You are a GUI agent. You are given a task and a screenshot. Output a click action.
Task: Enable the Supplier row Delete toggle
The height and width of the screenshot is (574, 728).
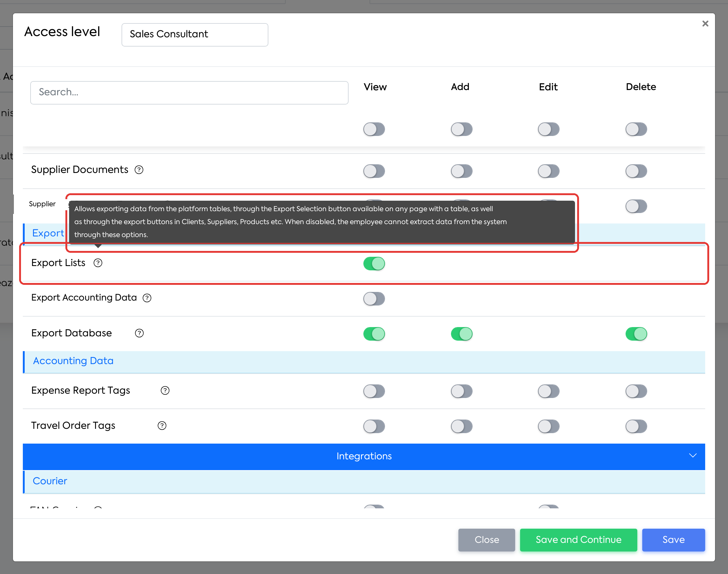tap(636, 206)
